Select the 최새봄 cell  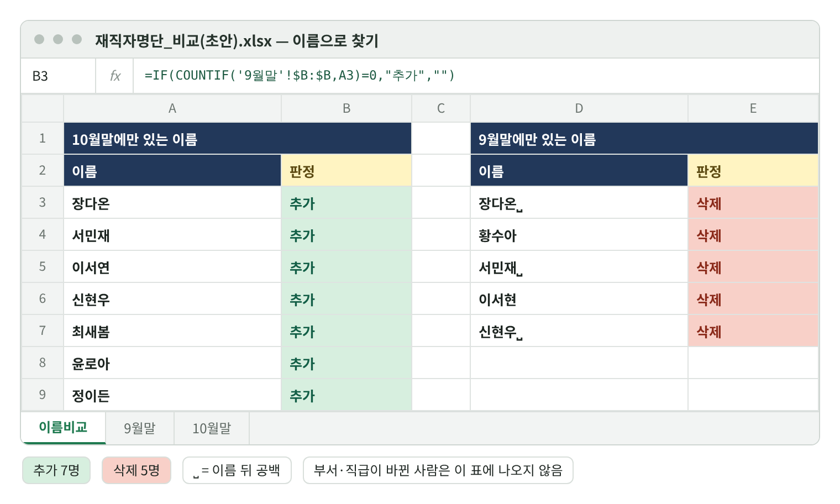[172, 330]
